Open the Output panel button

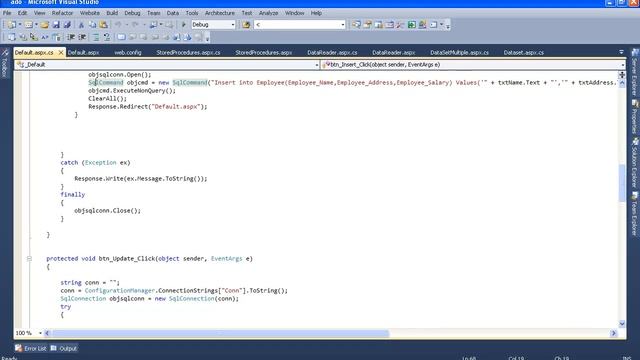64,348
